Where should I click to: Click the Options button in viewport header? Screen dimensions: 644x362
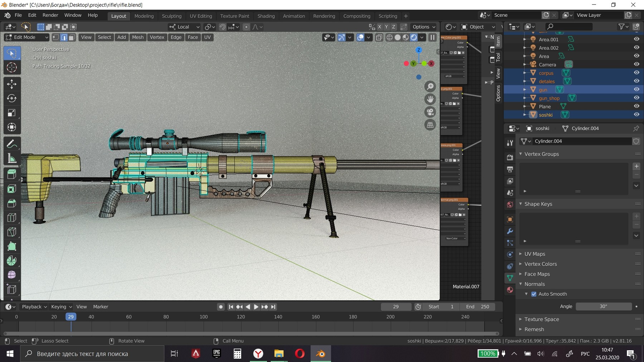(424, 27)
